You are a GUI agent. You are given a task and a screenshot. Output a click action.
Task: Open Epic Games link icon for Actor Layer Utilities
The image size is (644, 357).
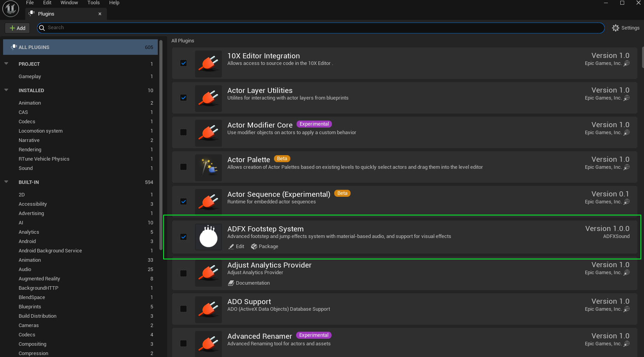coord(627,98)
